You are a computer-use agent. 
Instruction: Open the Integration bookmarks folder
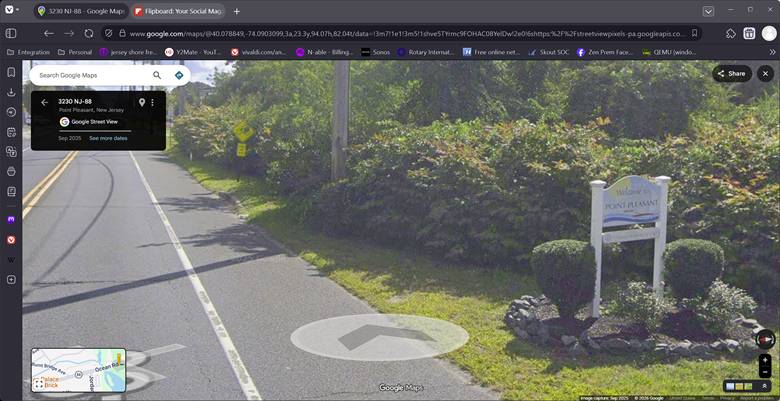point(27,52)
